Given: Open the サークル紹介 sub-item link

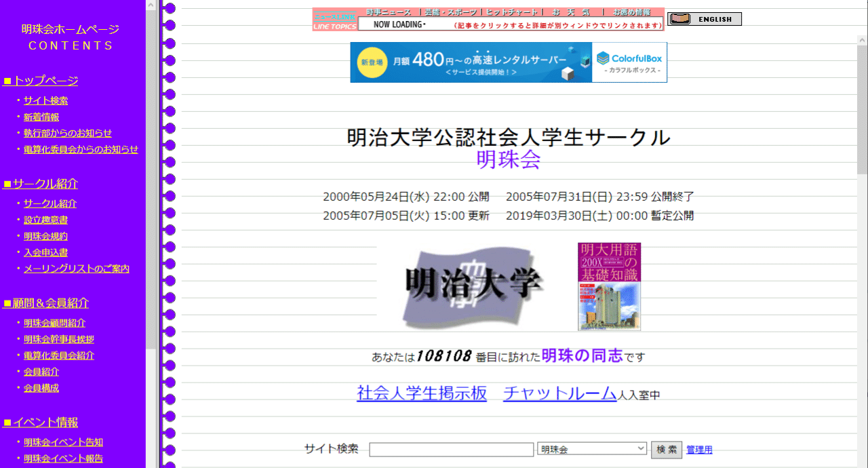Looking at the screenshot, I should point(50,203).
